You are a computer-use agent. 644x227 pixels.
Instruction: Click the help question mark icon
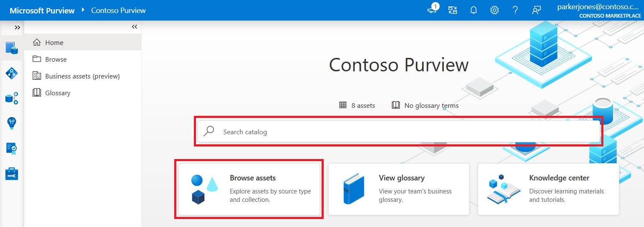pyautogui.click(x=515, y=10)
